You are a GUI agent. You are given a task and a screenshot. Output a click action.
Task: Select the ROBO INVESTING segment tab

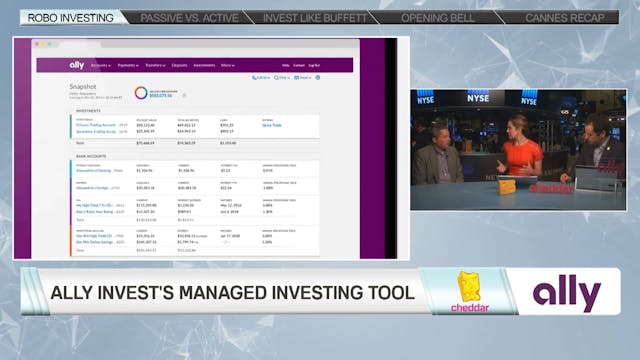pyautogui.click(x=71, y=18)
